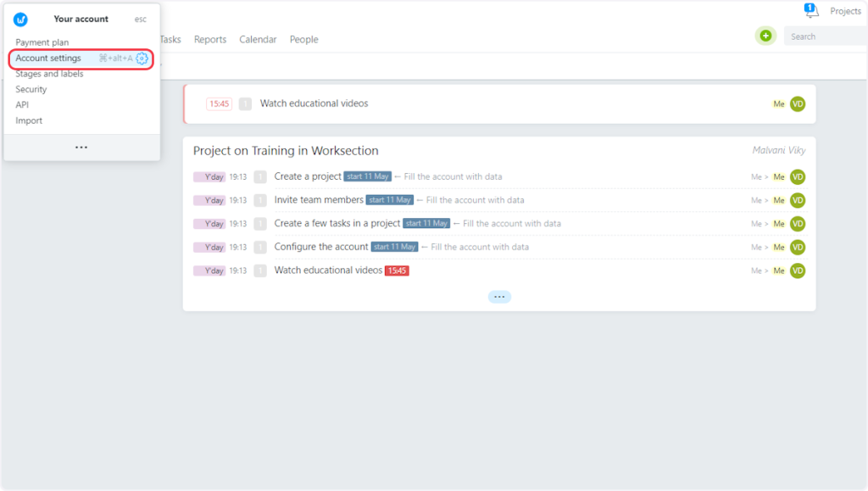
Task: Click VD avatar on Invite team members row
Action: 797,200
